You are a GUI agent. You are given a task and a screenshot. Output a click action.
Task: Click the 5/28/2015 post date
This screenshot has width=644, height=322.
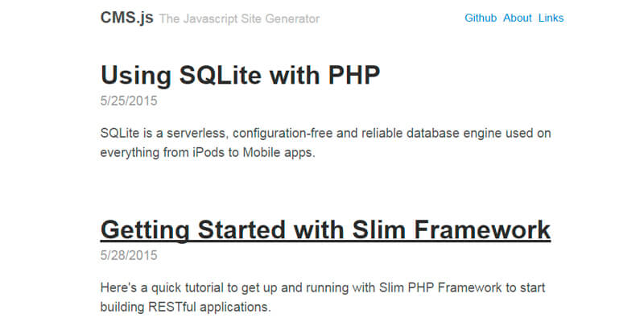coord(129,256)
